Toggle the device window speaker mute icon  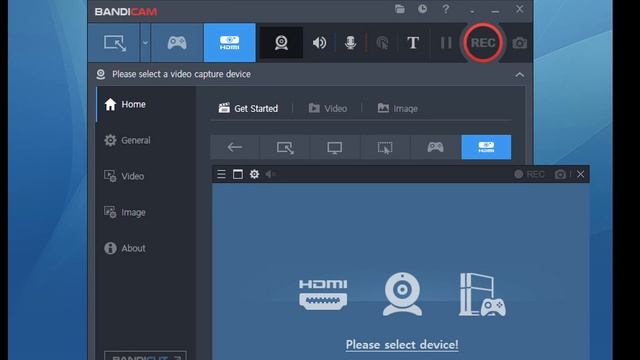(x=270, y=174)
